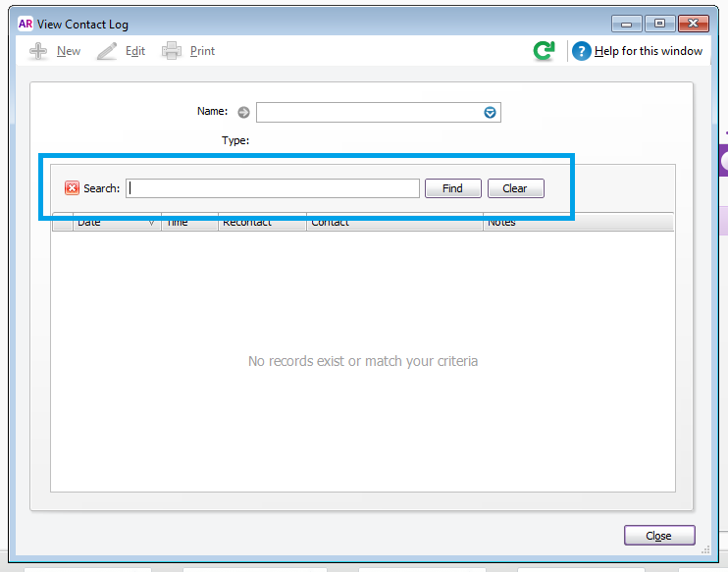Click the Close button at bottom right

(658, 536)
